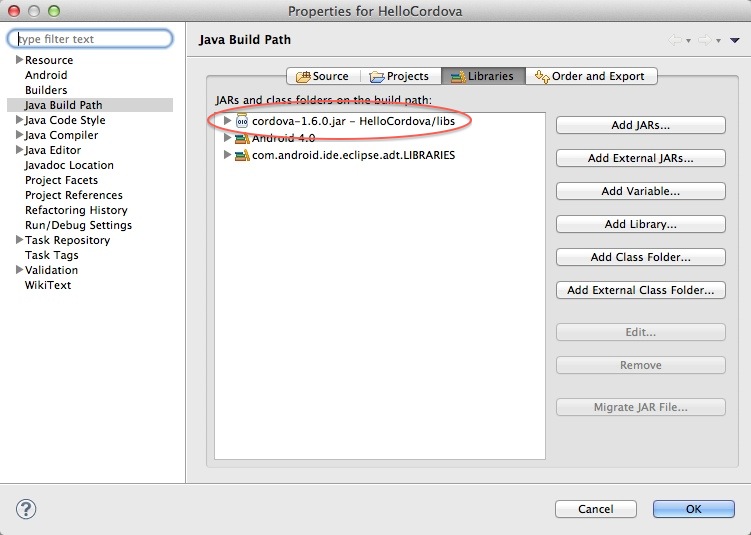
Task: Expand the Java Code Style section
Action: tap(19, 120)
